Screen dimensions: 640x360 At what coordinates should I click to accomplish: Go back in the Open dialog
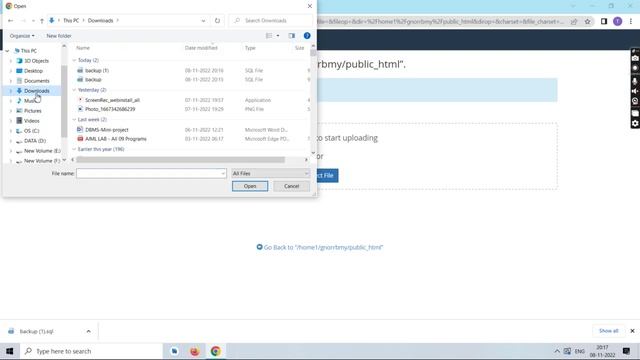11,20
